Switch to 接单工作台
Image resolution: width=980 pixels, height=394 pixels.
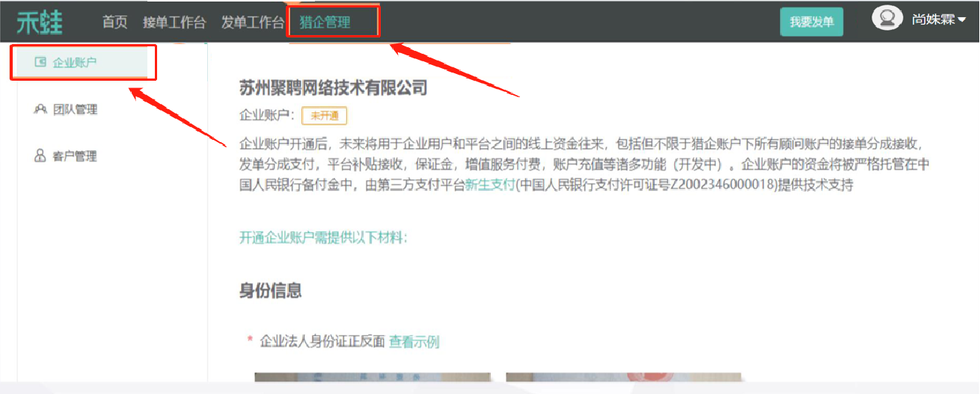coord(174,22)
